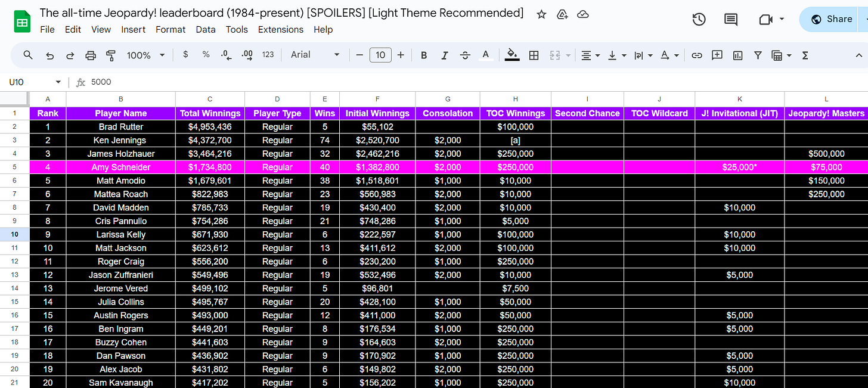Print the spreadsheet
The image size is (868, 388).
pyautogui.click(x=91, y=55)
